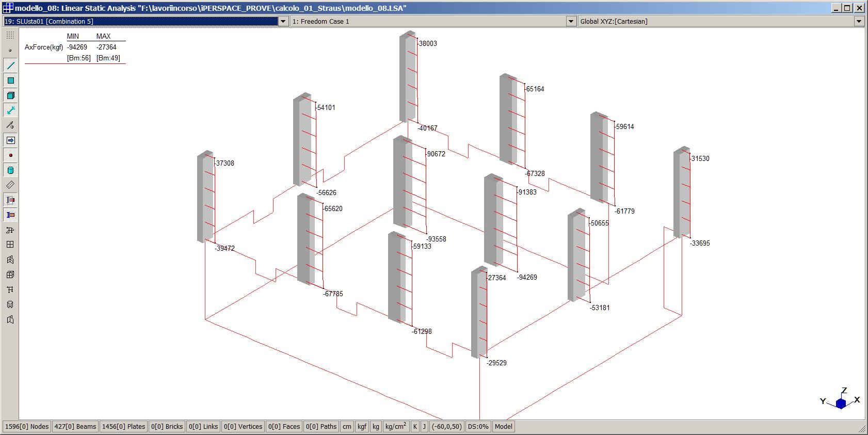Screen dimensions: 868x435
Task: Click the Model tab in status bar
Action: 503,427
